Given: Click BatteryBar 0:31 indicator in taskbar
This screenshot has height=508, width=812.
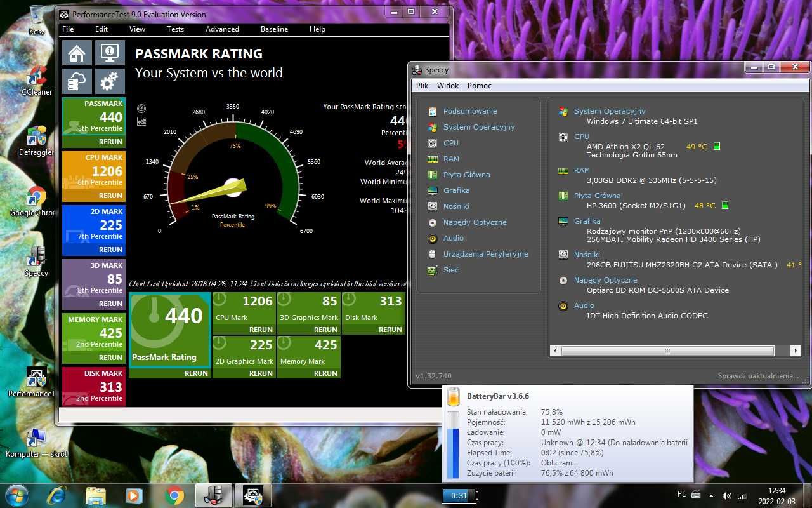Looking at the screenshot, I should point(459,495).
